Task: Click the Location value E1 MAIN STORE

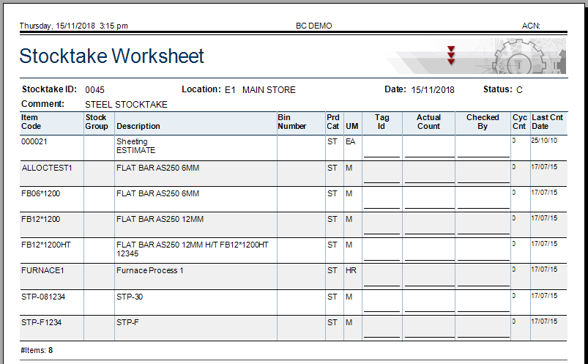Action: [x=260, y=90]
